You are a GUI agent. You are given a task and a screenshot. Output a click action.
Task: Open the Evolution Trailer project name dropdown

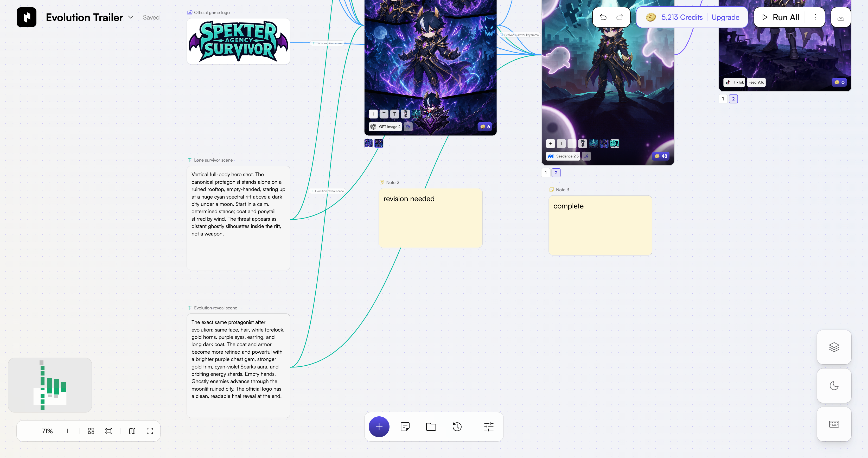coord(130,17)
